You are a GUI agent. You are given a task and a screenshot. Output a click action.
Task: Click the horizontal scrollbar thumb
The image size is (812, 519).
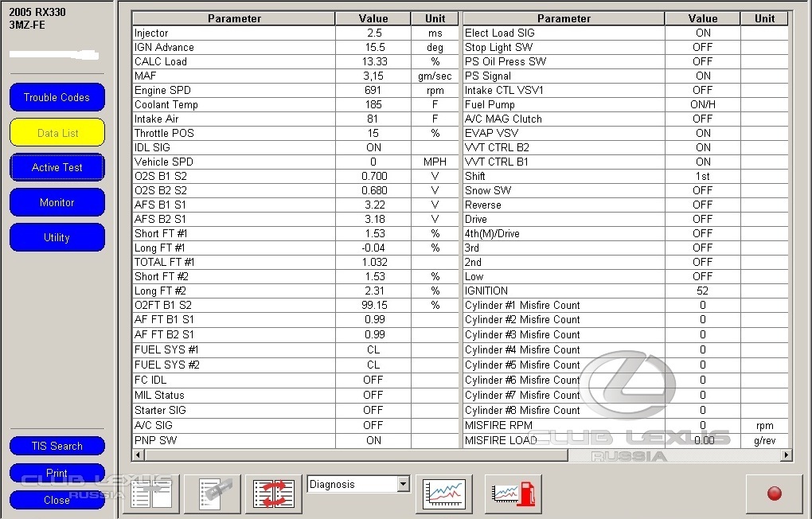coord(356,455)
